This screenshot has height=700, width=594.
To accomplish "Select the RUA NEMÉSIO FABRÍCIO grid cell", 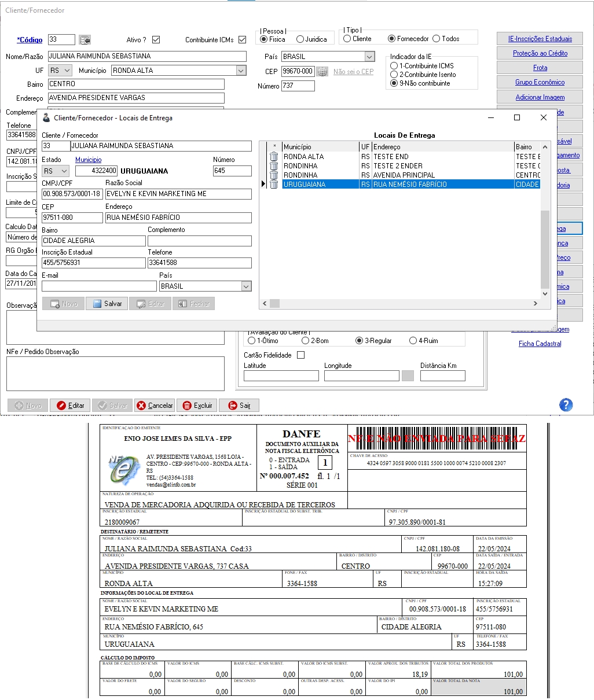I will pyautogui.click(x=443, y=185).
